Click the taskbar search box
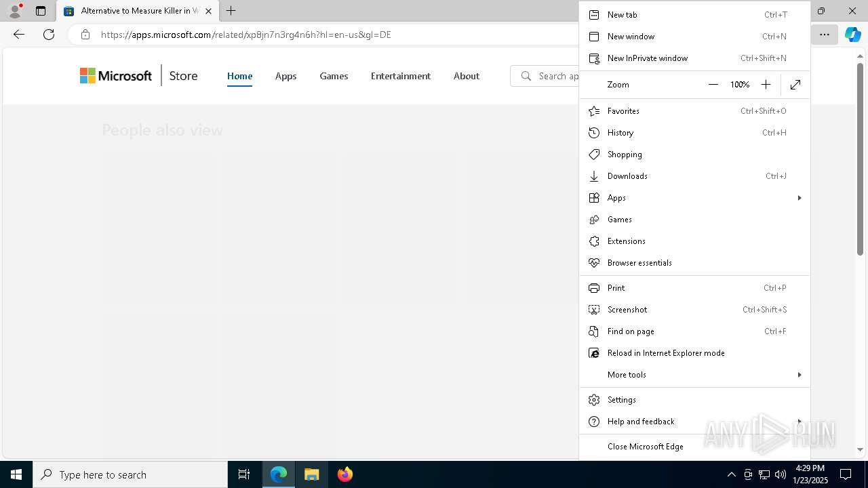The height and width of the screenshot is (488, 868). 130,474
